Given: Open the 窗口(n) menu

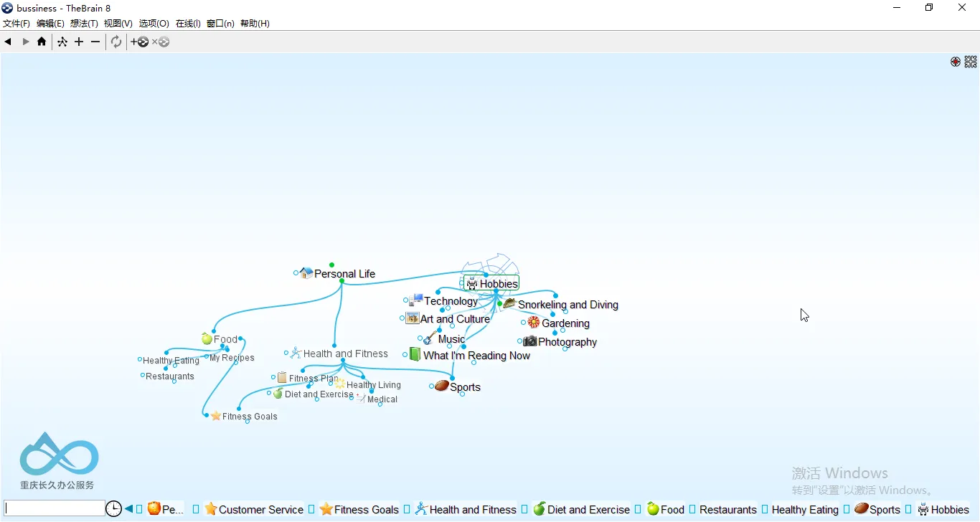Looking at the screenshot, I should point(220,24).
